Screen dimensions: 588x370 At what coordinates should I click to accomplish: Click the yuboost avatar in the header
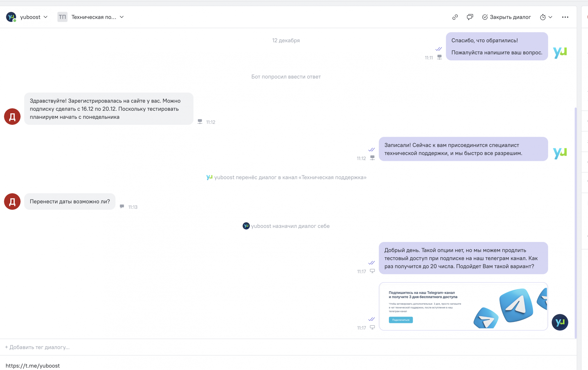pos(11,17)
